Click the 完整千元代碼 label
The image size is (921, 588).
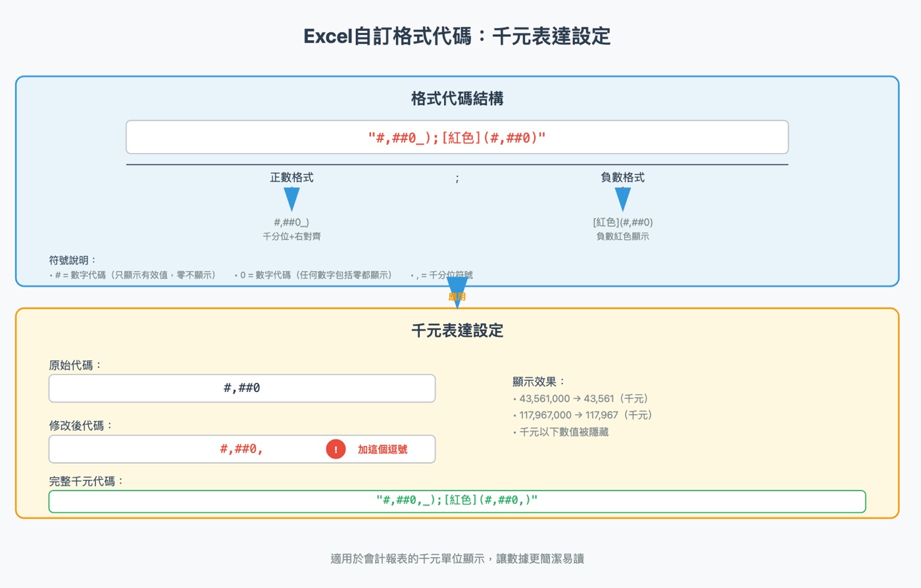point(86,481)
